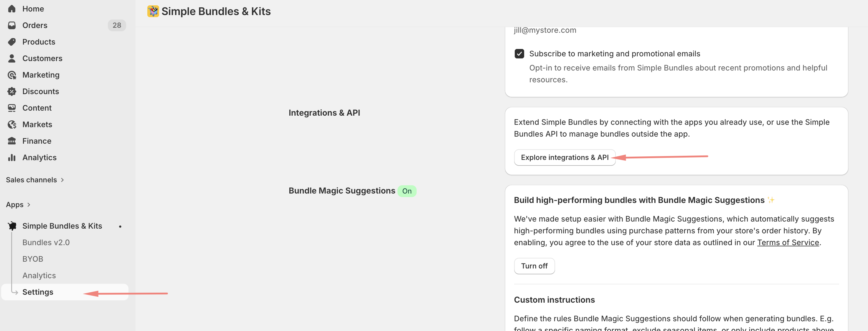Image resolution: width=868 pixels, height=331 pixels.
Task: Click the Markets globe icon
Action: [12, 124]
